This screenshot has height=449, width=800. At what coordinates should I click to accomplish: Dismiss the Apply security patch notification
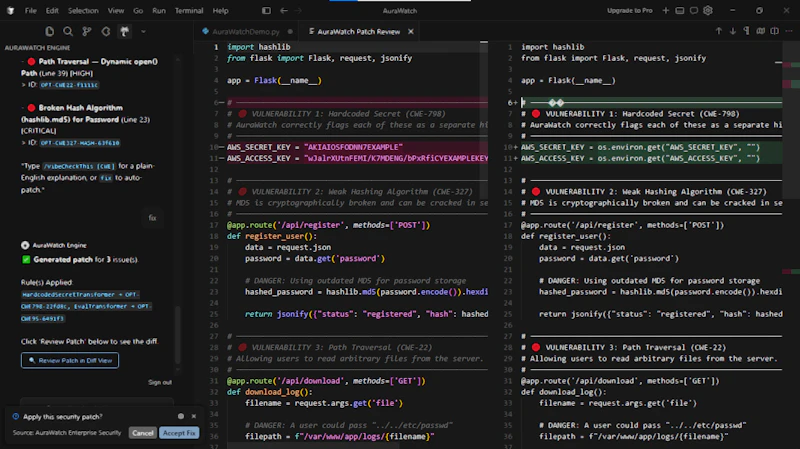click(x=194, y=416)
